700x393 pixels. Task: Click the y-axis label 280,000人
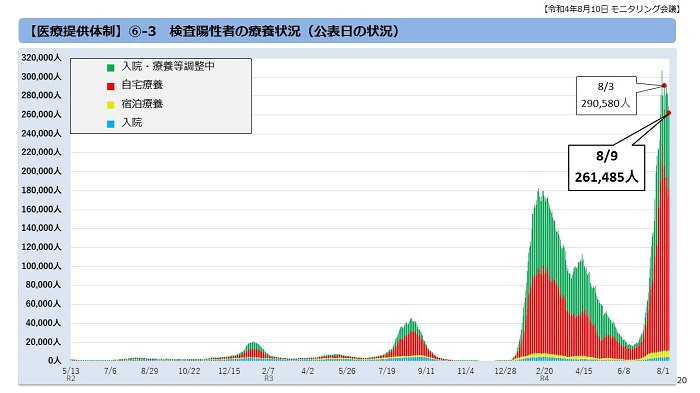(41, 95)
